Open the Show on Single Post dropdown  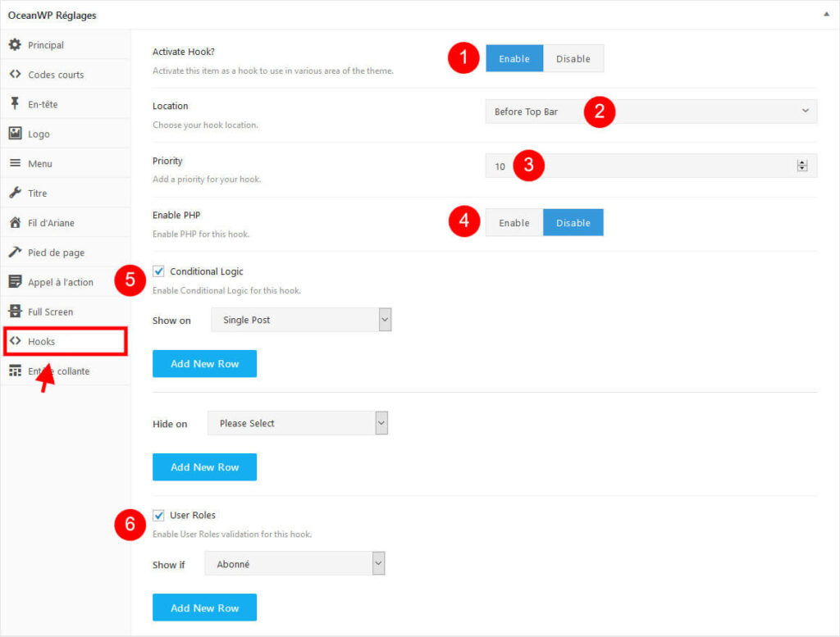click(x=301, y=320)
